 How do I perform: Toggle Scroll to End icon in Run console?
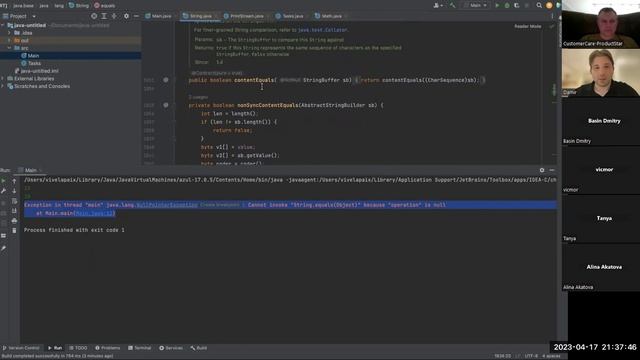coord(14,211)
